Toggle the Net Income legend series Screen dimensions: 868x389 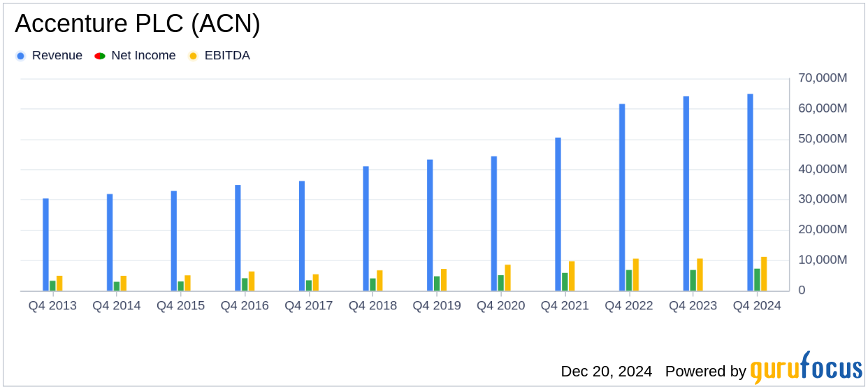[136, 56]
